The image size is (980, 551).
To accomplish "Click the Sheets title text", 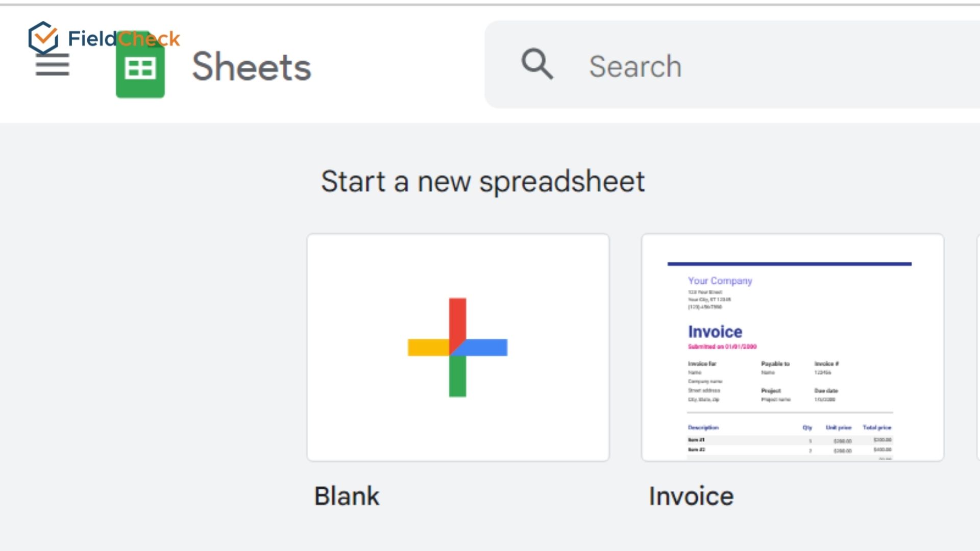I will (x=252, y=66).
